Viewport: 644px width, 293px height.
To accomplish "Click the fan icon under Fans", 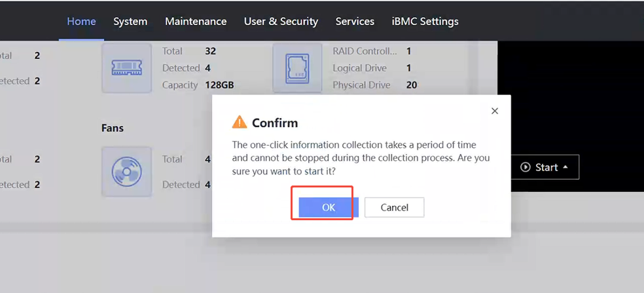I will 126,172.
